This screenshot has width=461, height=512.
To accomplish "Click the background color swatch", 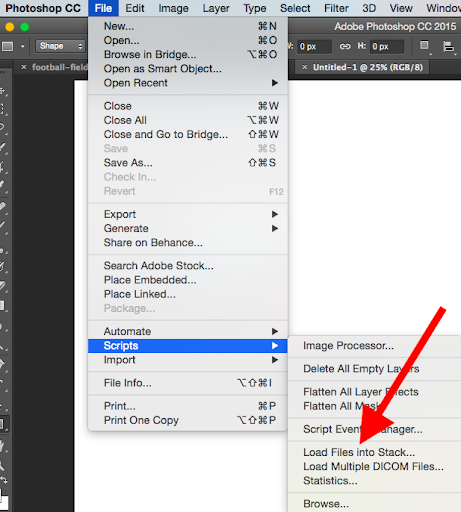I will point(4,504).
